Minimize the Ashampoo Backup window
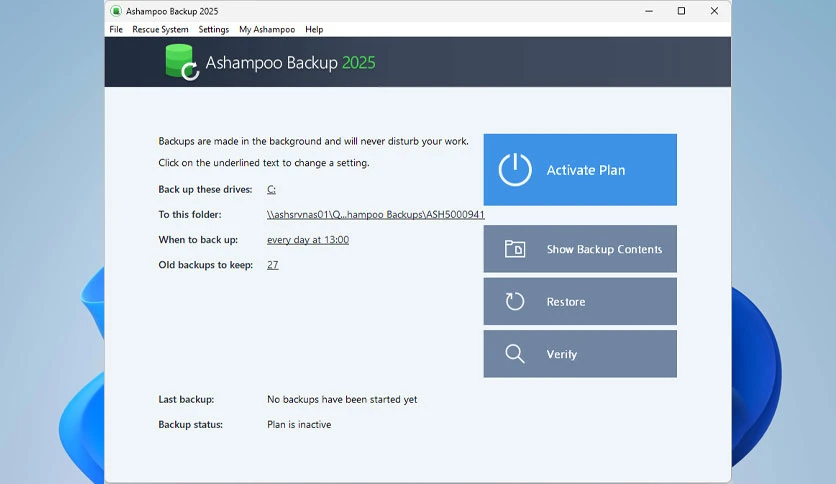 coord(649,11)
